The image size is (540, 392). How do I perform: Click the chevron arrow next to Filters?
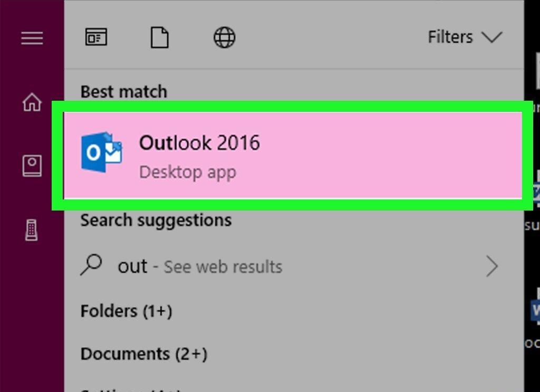[492, 37]
